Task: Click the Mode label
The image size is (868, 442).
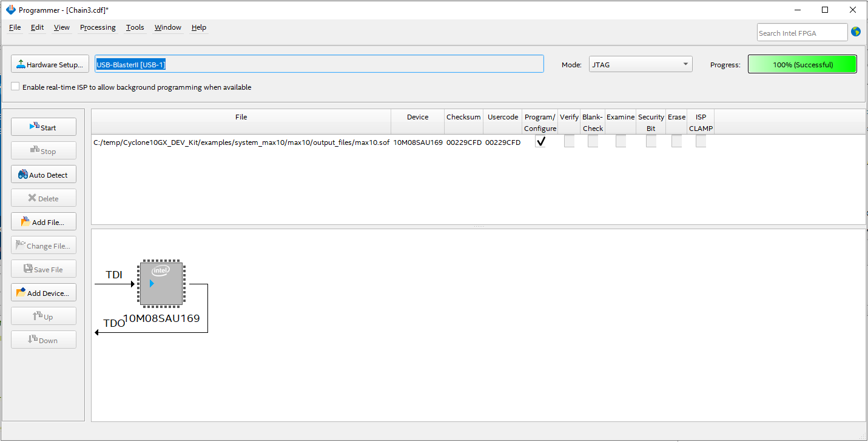Action: 571,64
